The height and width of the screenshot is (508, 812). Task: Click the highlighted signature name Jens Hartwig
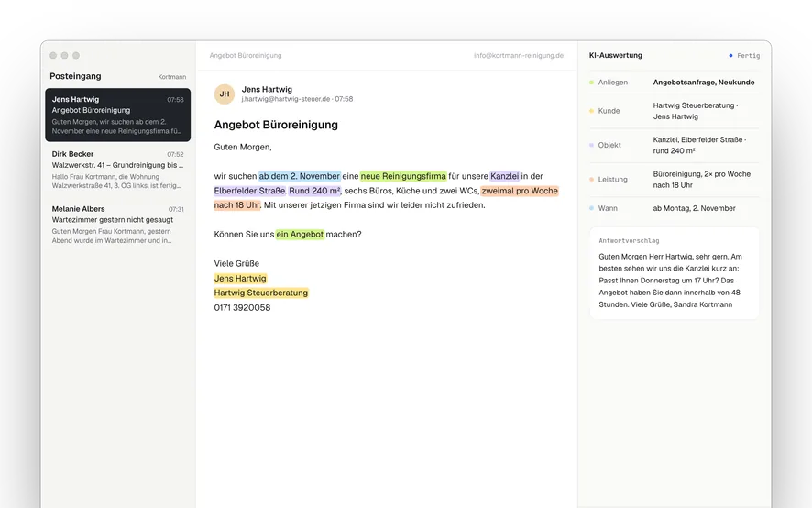pos(240,279)
